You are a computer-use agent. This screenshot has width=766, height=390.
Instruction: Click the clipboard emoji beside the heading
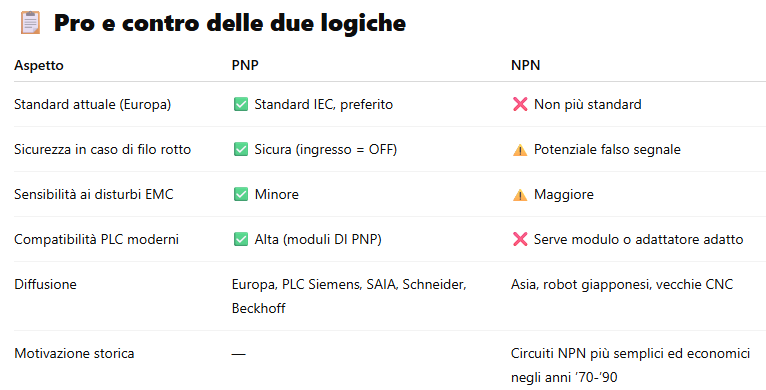30,22
